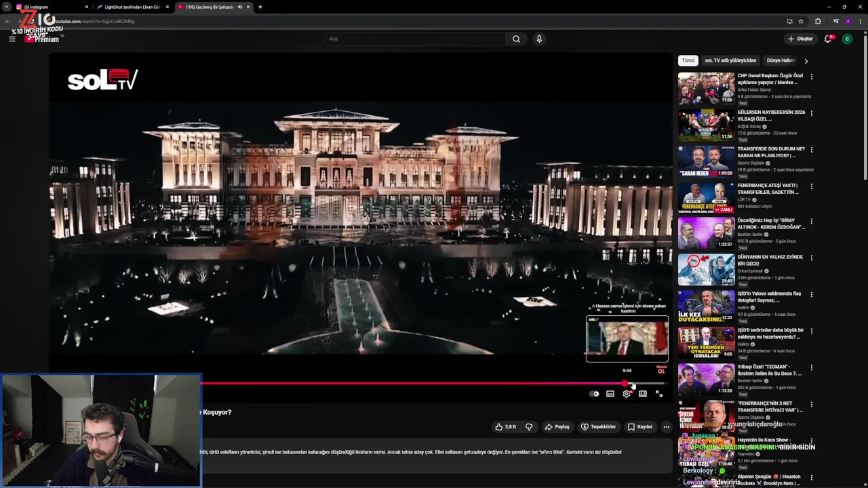
Task: Close the Instagram tab
Action: [87, 7]
